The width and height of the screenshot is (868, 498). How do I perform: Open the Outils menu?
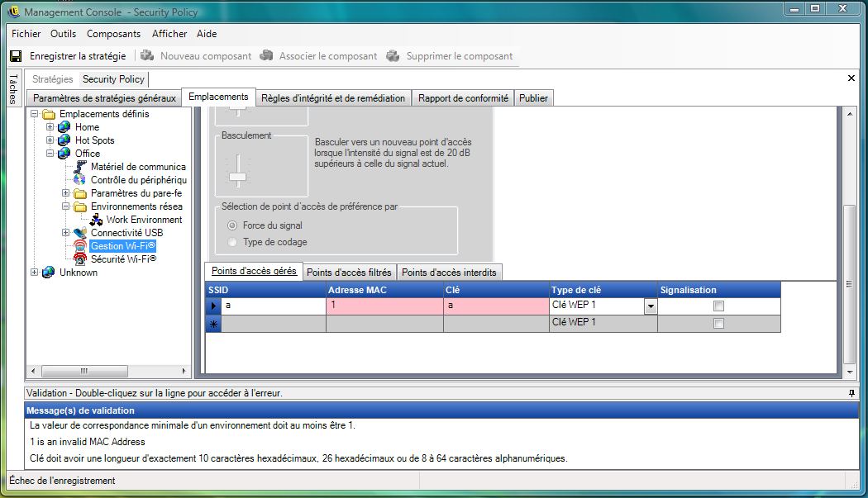(63, 34)
